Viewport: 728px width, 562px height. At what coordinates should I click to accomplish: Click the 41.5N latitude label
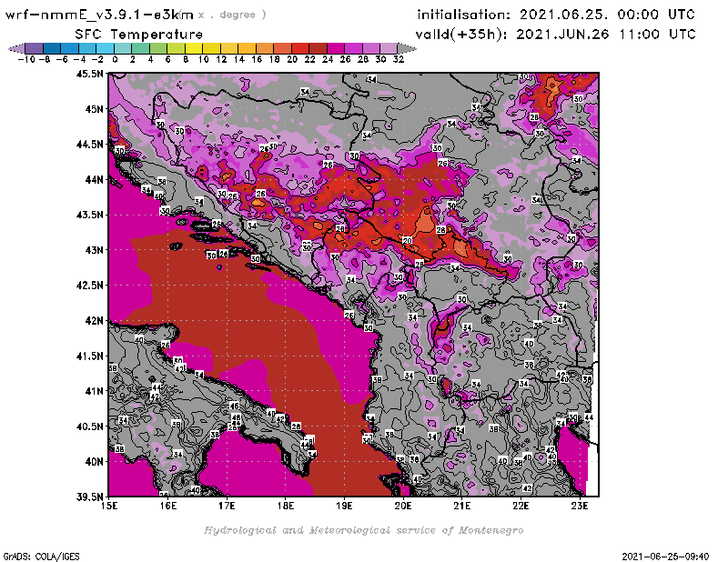click(89, 356)
